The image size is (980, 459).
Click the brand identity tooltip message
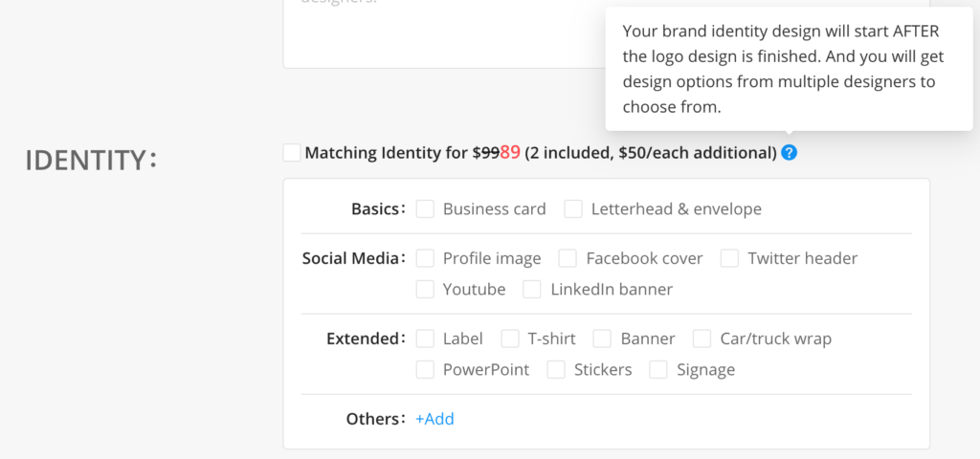pos(779,69)
